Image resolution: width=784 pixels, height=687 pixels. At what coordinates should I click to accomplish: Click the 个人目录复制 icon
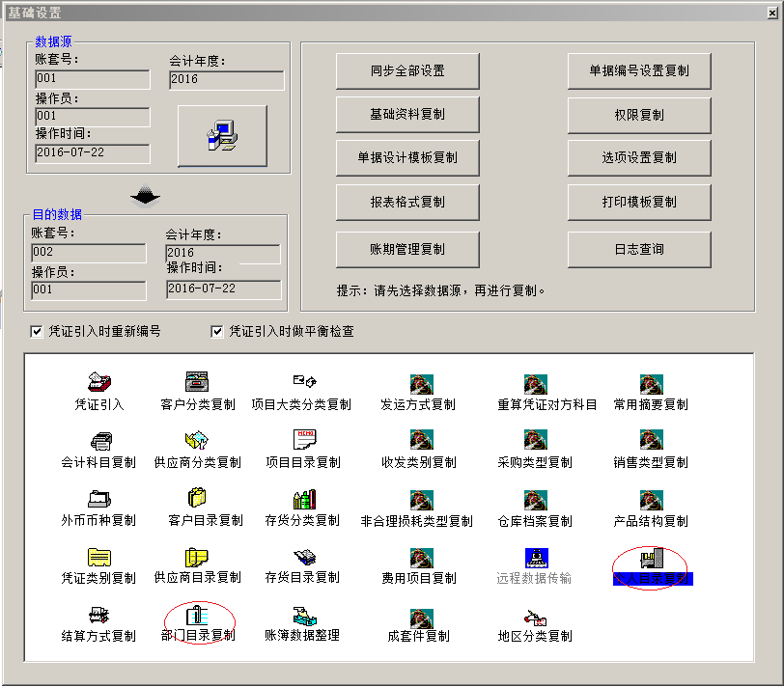[x=652, y=560]
